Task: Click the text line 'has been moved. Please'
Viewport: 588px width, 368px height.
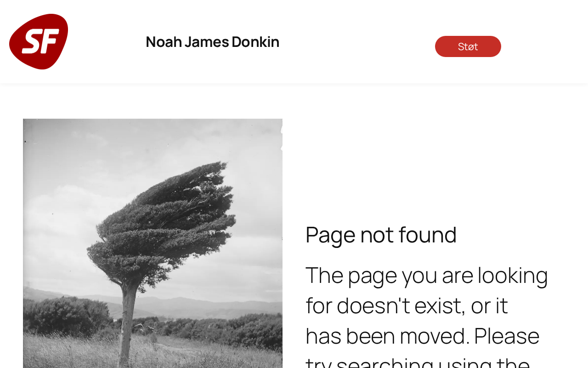Action: point(423,336)
